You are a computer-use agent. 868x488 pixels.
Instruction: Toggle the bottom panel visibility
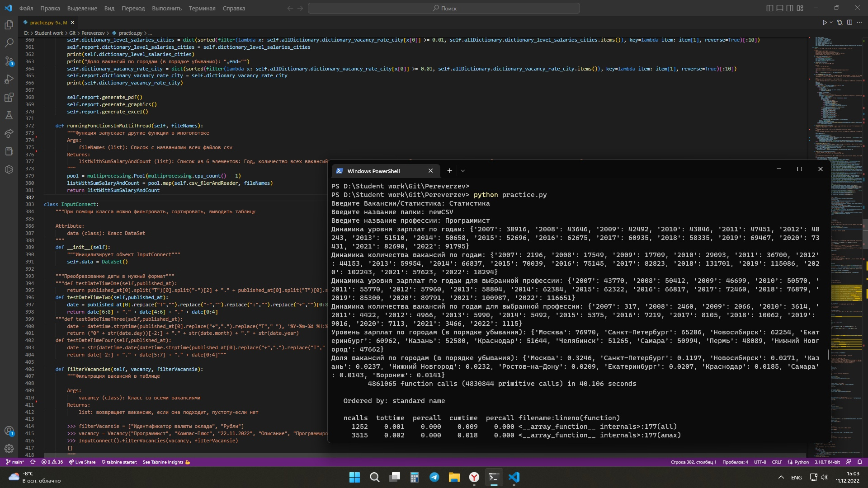click(779, 8)
